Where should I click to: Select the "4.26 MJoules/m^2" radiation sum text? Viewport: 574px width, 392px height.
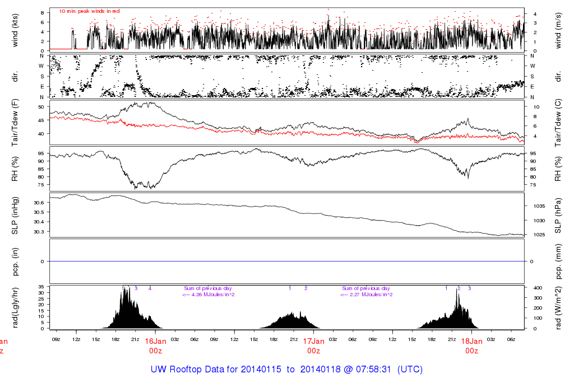point(213,295)
